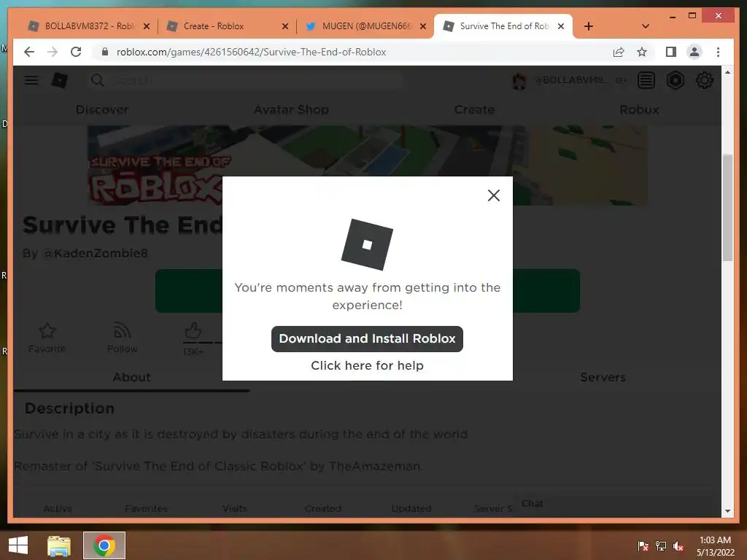Click the page vertical scrollbar thumb
The width and height of the screenshot is (747, 560).
727,208
